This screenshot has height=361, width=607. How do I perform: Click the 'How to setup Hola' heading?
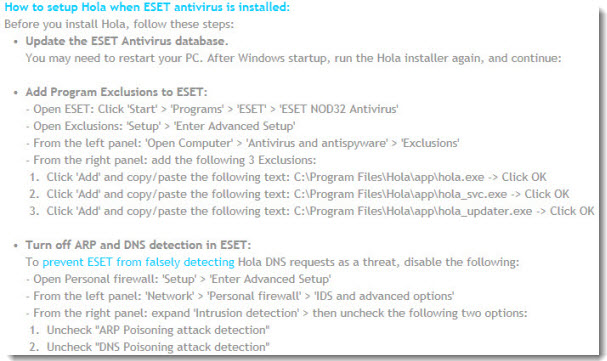(147, 7)
